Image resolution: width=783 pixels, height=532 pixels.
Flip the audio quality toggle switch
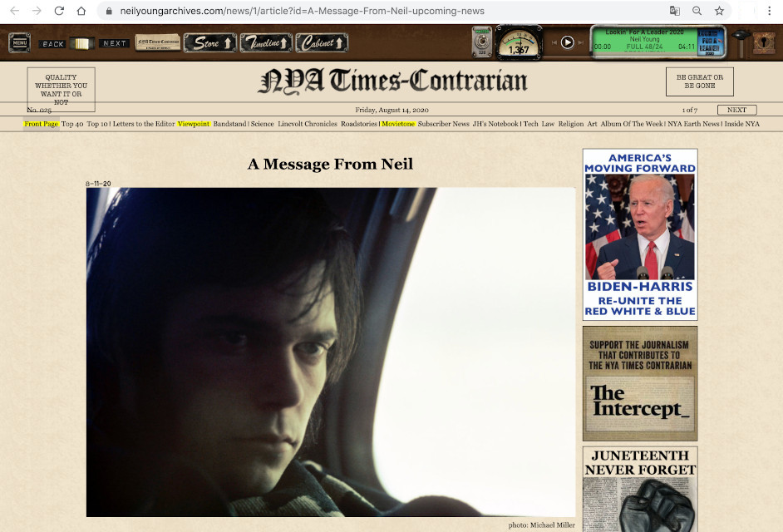pyautogui.click(x=482, y=42)
